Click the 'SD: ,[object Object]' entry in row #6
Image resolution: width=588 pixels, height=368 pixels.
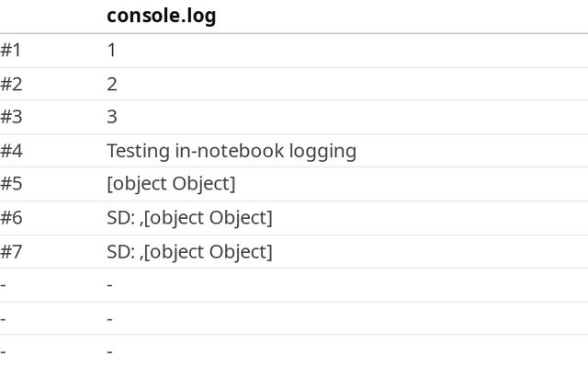(x=189, y=218)
